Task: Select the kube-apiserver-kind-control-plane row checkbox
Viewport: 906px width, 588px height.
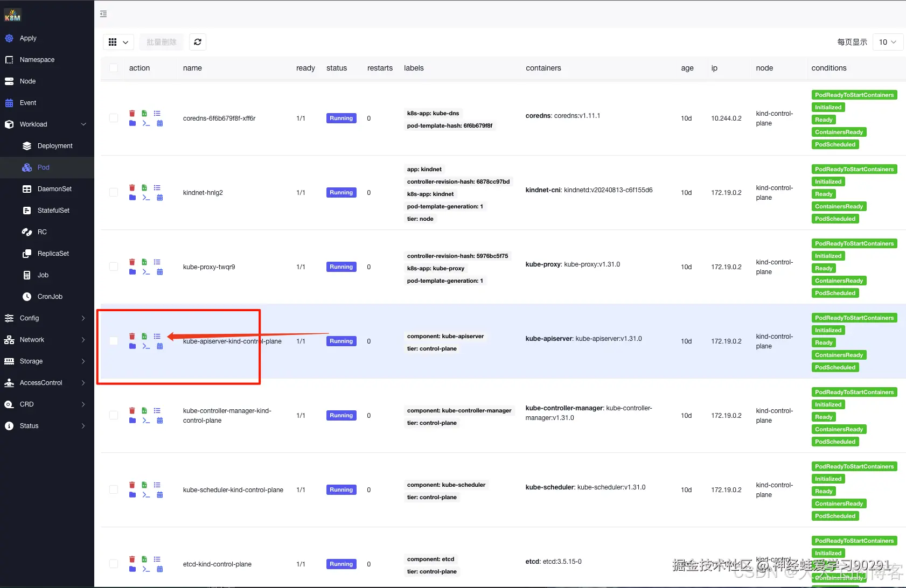Action: [114, 341]
